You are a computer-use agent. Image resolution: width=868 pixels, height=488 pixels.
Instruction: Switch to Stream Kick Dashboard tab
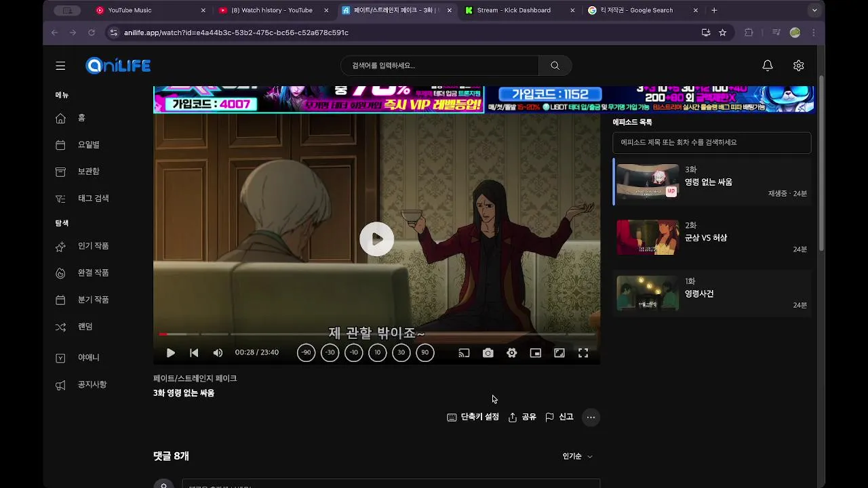(519, 10)
